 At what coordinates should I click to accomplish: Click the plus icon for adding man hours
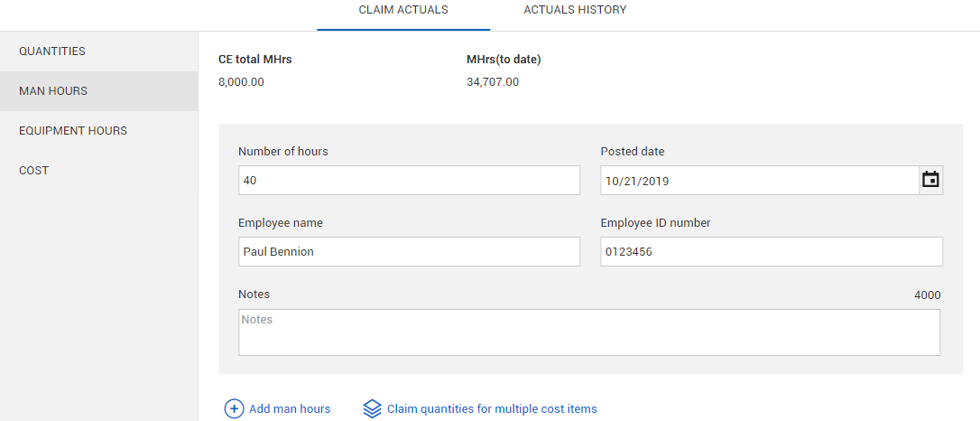click(x=234, y=409)
